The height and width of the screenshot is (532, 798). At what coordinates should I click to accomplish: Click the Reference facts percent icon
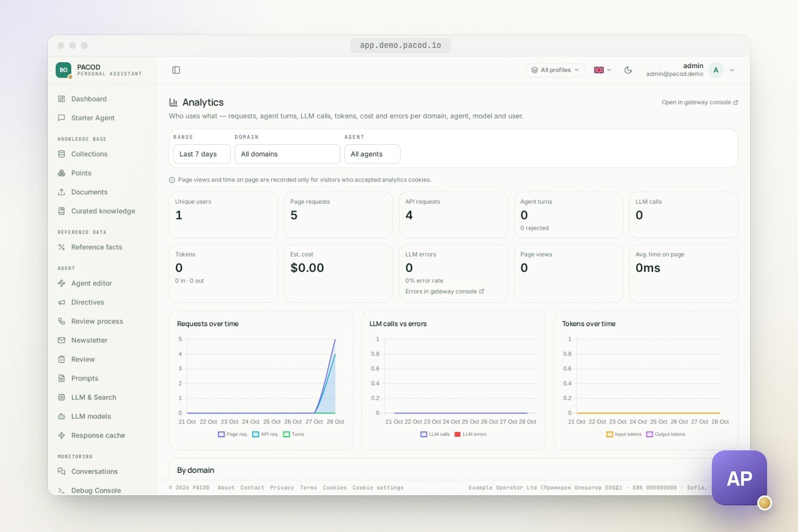tap(62, 247)
